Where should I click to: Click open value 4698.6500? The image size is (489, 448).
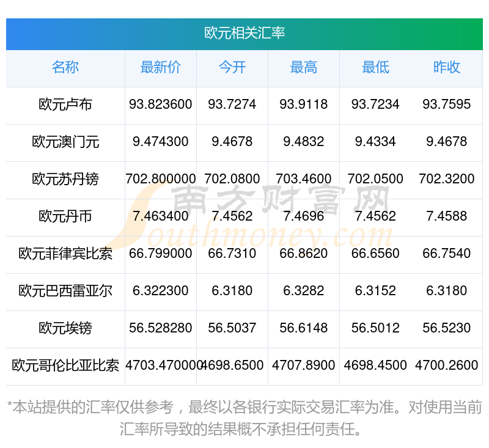(x=233, y=365)
